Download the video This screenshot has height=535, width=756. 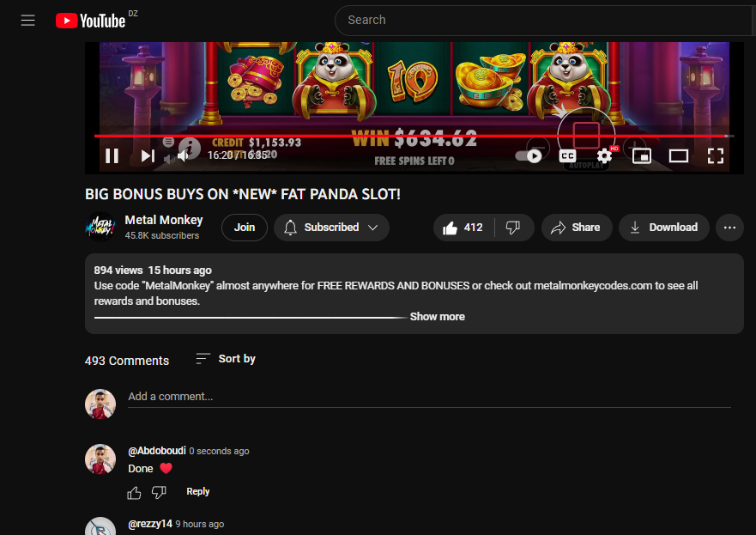(664, 228)
